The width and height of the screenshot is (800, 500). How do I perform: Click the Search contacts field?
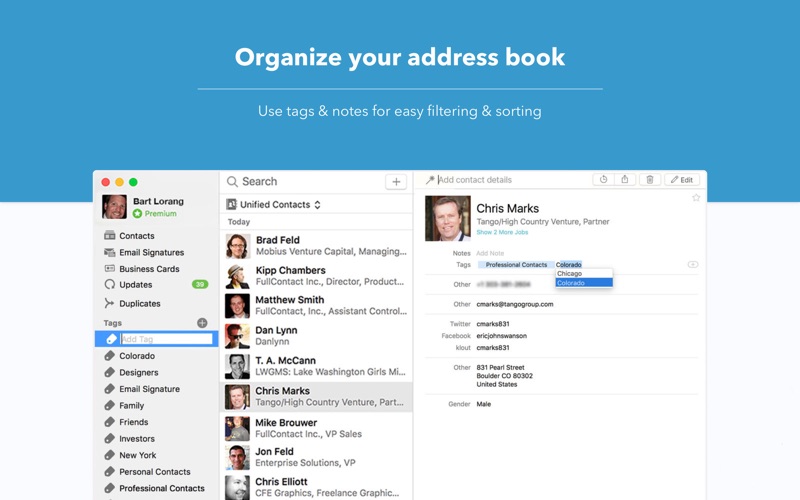click(304, 182)
